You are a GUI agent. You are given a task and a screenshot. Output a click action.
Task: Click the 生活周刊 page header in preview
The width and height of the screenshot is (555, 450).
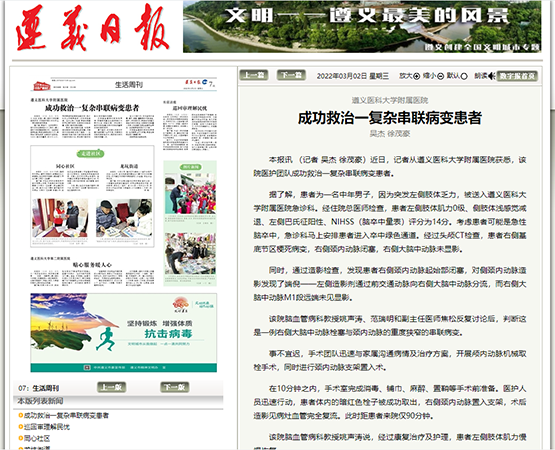[x=129, y=85]
